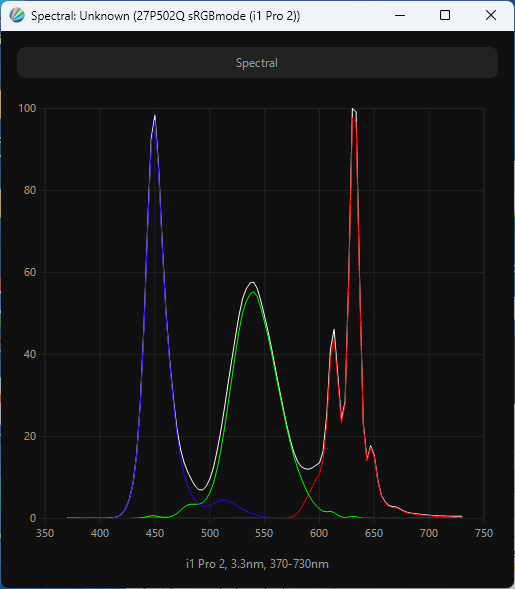Click the x-axis label 500

210,533
